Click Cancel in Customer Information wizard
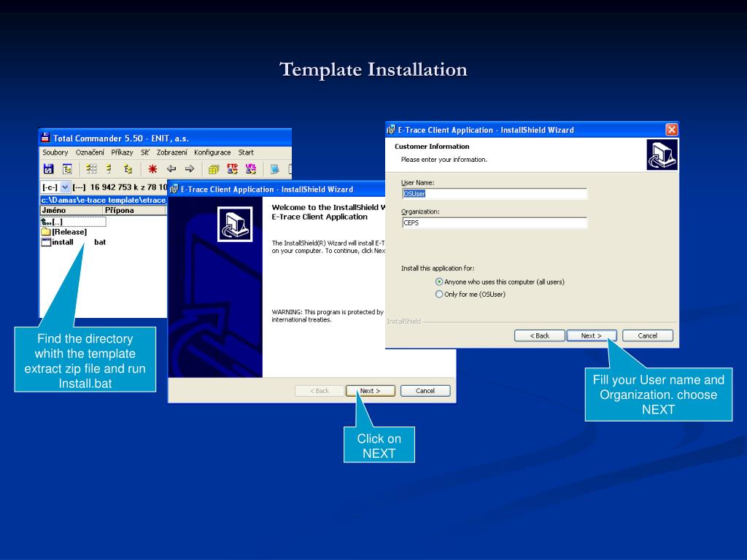The image size is (747, 560). click(648, 335)
